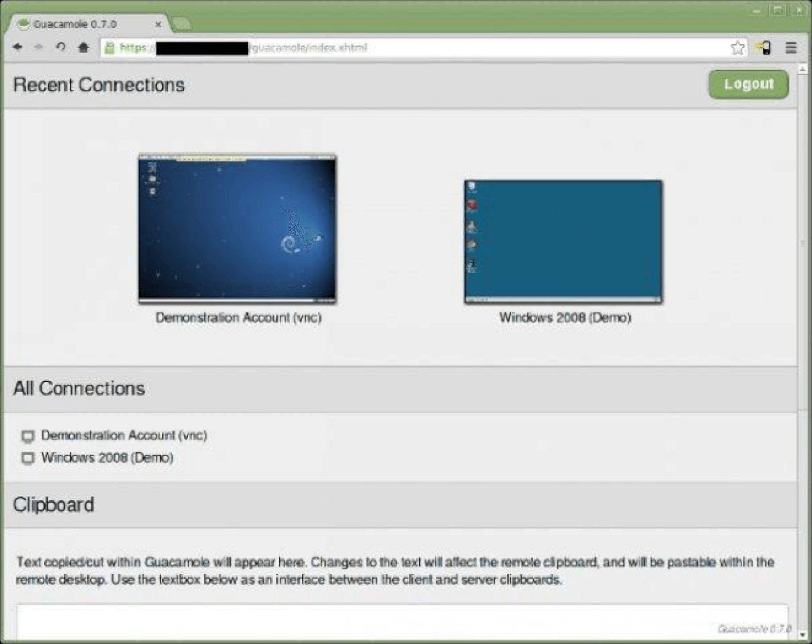Viewport: 812px width, 644px height.
Task: Open the Windows 2008 desktop thumbnail
Action: (563, 242)
